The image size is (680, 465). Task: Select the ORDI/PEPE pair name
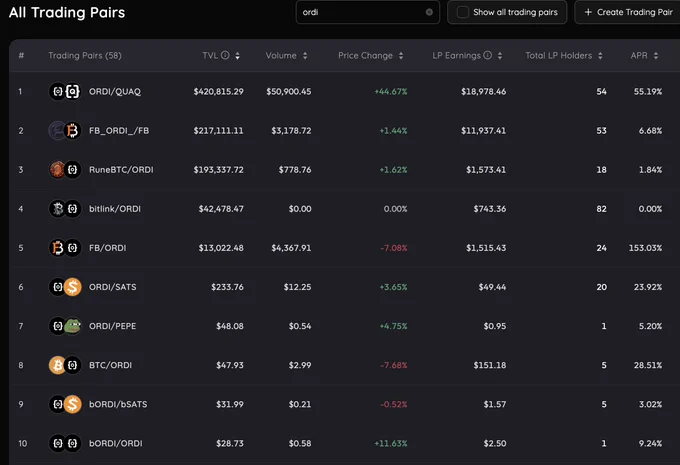point(112,326)
